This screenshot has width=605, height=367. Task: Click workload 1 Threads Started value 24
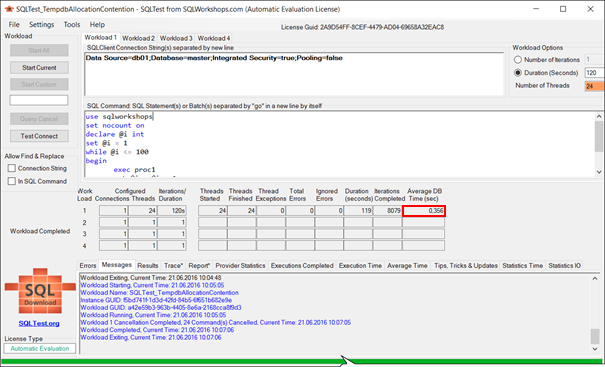pyautogui.click(x=213, y=211)
